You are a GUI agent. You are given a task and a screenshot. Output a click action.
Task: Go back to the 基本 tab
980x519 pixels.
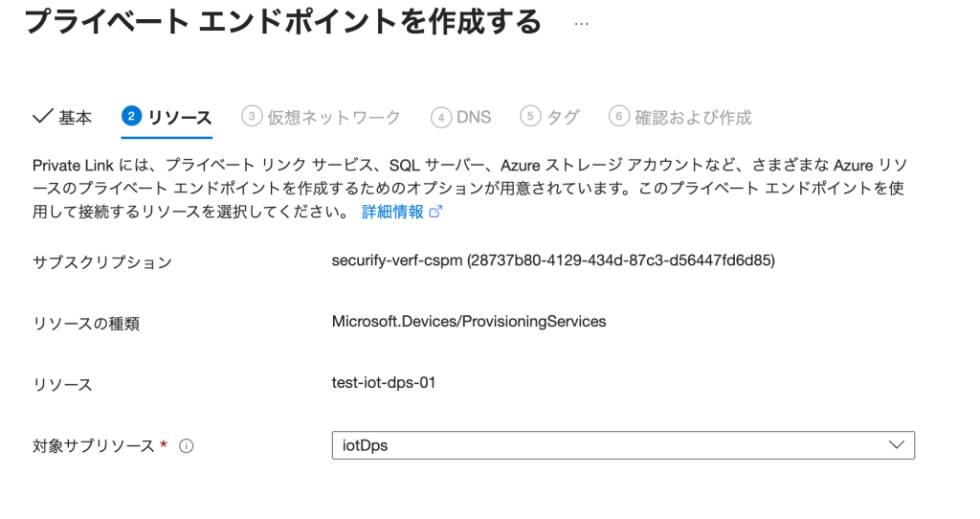tap(76, 118)
